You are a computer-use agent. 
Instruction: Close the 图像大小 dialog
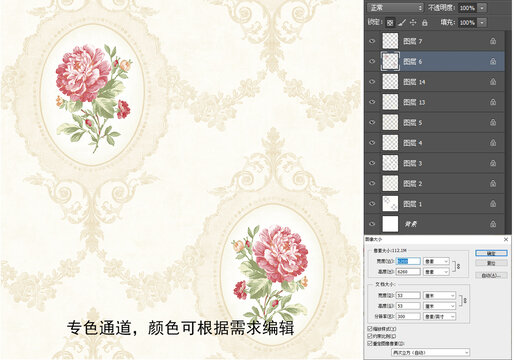(x=506, y=239)
